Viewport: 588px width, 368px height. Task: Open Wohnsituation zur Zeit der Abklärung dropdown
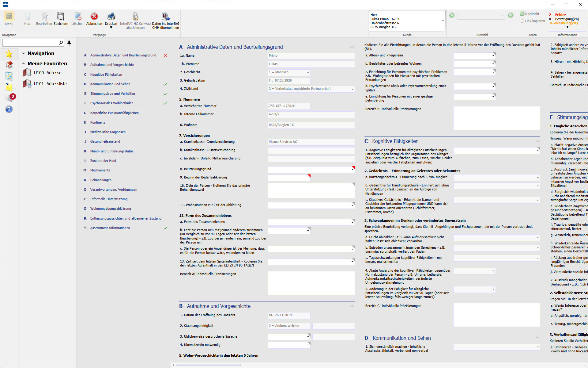click(x=352, y=205)
